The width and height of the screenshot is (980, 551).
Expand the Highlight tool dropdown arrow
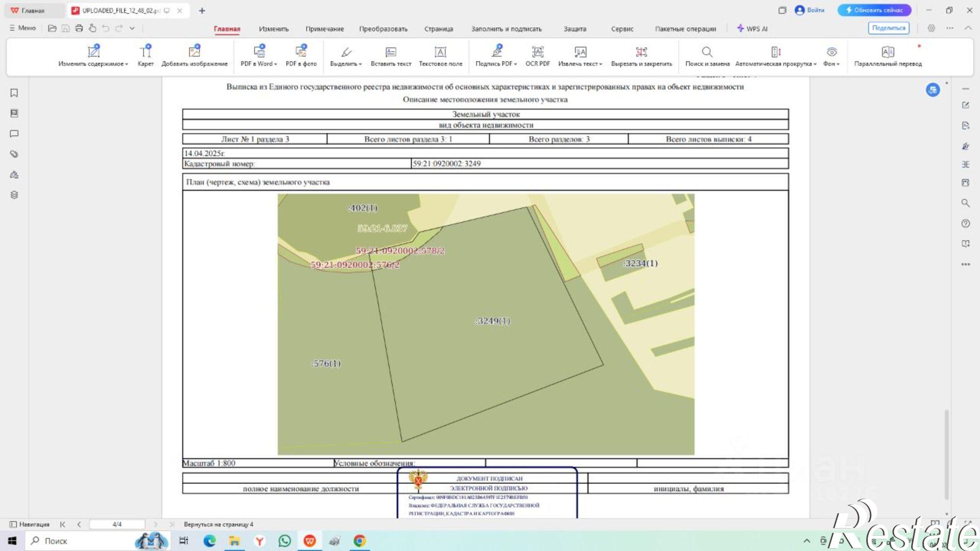360,64
